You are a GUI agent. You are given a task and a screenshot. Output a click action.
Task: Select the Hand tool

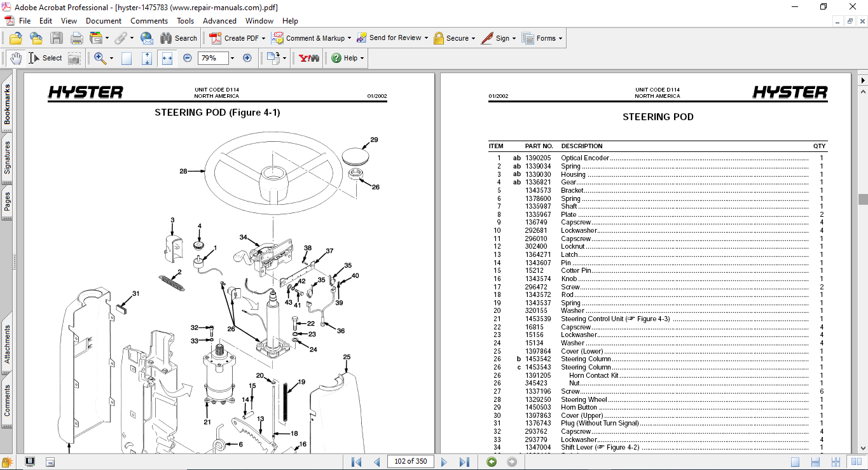15,59
